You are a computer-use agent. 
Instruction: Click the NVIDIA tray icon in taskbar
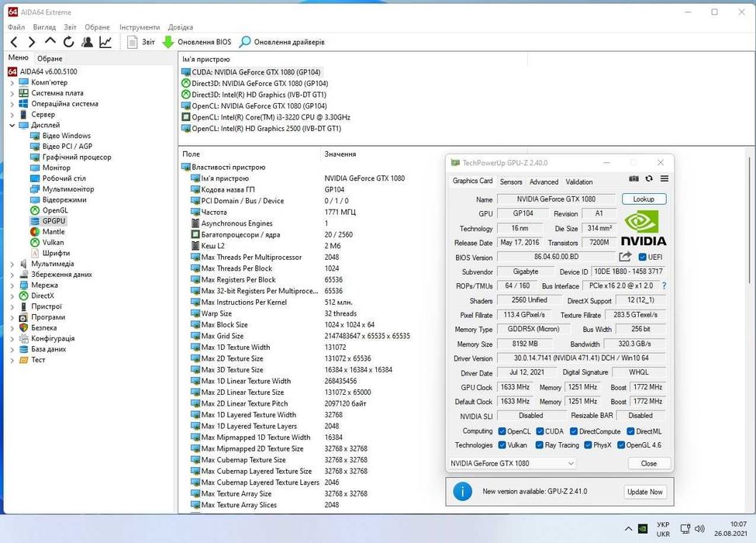point(643,529)
